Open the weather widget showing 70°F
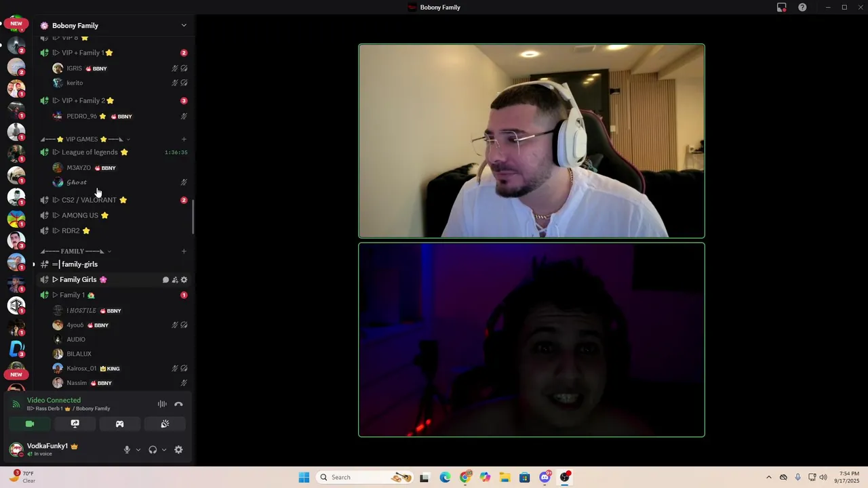 tap(22, 477)
